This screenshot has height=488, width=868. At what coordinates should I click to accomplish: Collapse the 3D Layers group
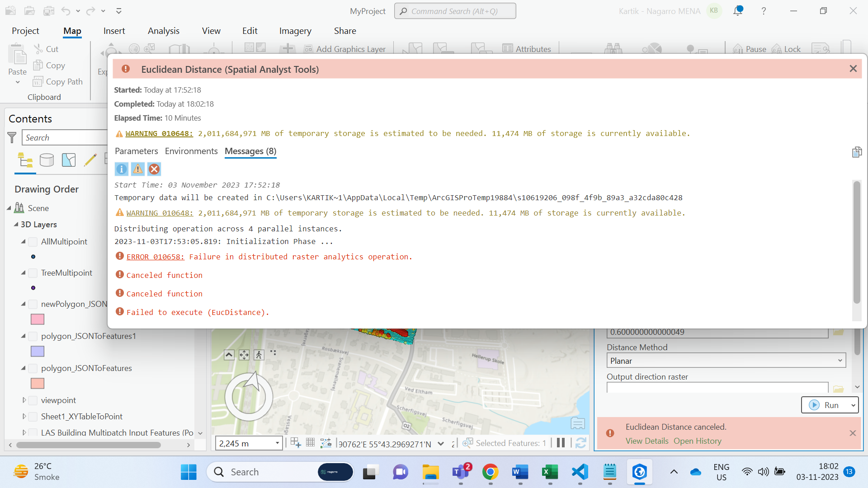[15, 224]
